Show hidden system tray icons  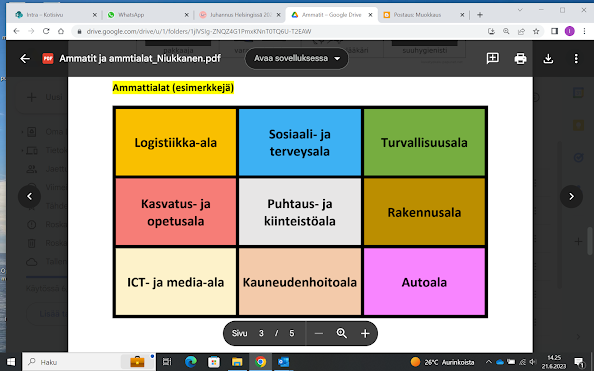click(488, 362)
